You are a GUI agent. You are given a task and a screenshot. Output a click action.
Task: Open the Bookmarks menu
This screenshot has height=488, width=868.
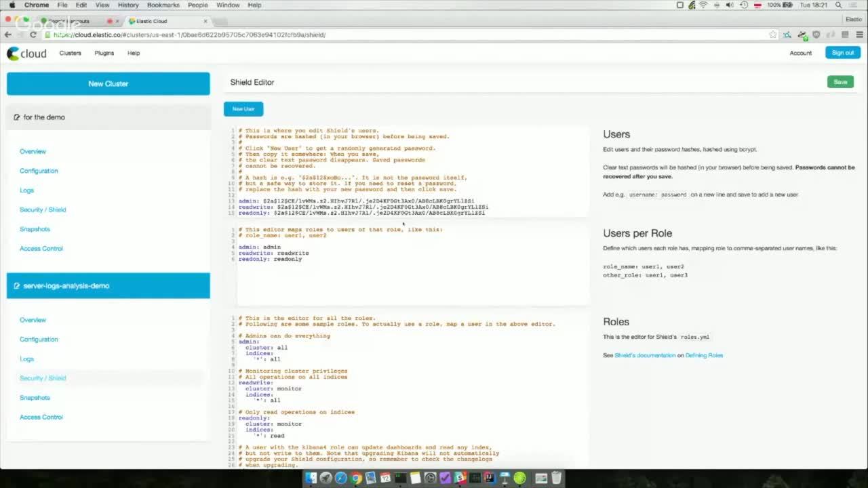163,5
